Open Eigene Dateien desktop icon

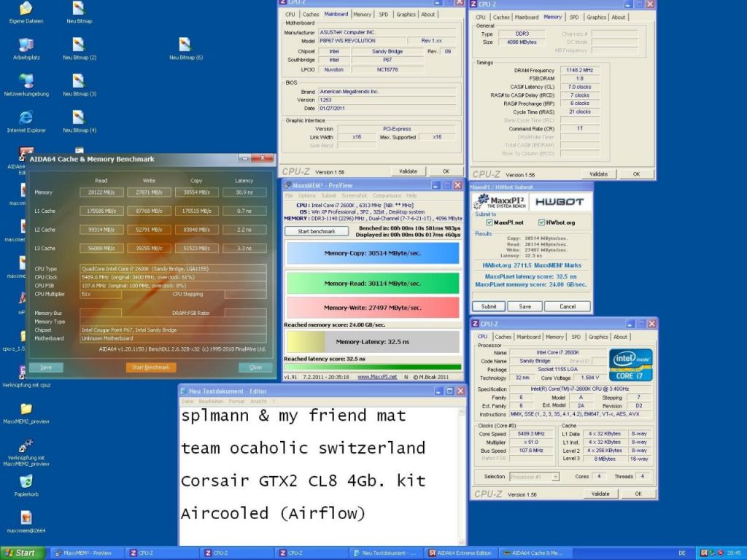pyautogui.click(x=26, y=12)
